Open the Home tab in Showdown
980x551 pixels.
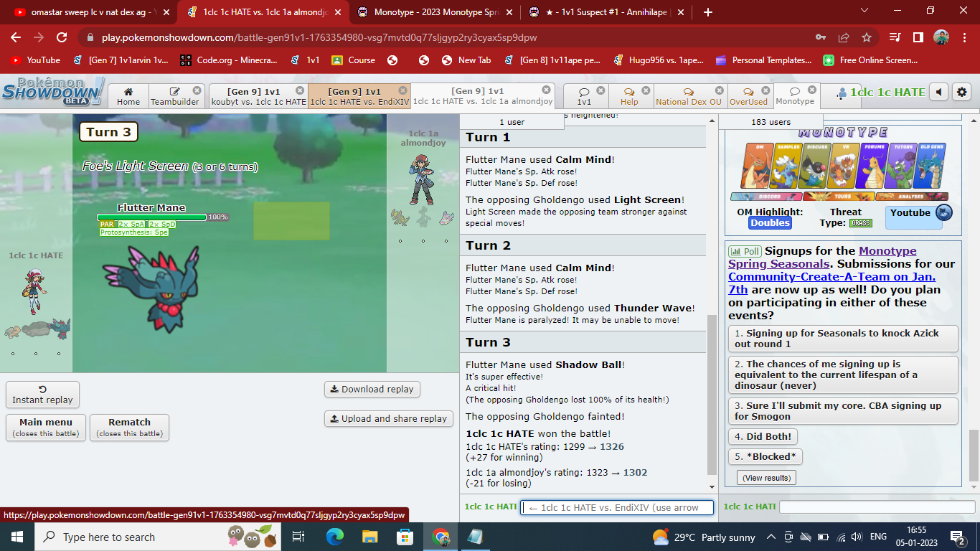[x=128, y=96]
